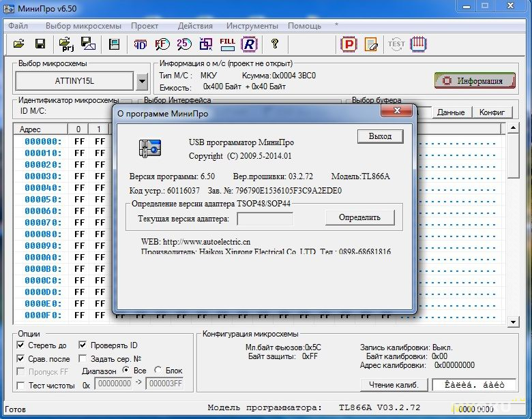This screenshot has width=532, height=419.
Task: Click the range end 000003FF field
Action: coord(165,384)
